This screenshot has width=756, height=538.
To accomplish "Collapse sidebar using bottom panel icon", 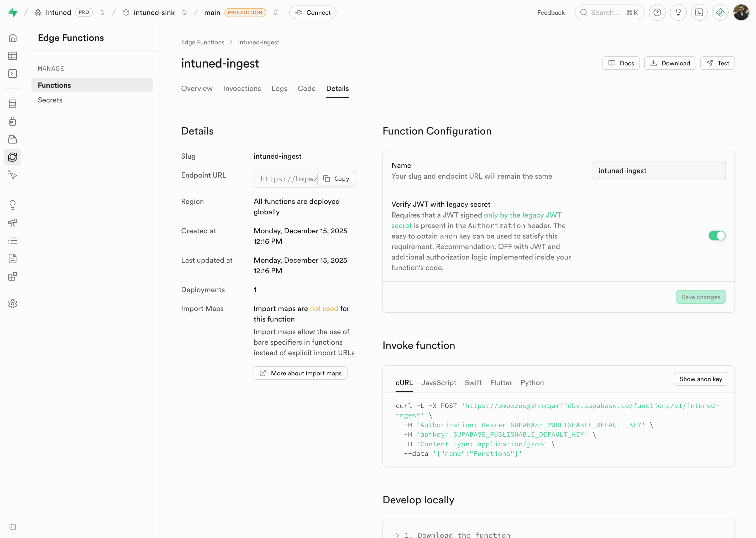I will click(13, 527).
